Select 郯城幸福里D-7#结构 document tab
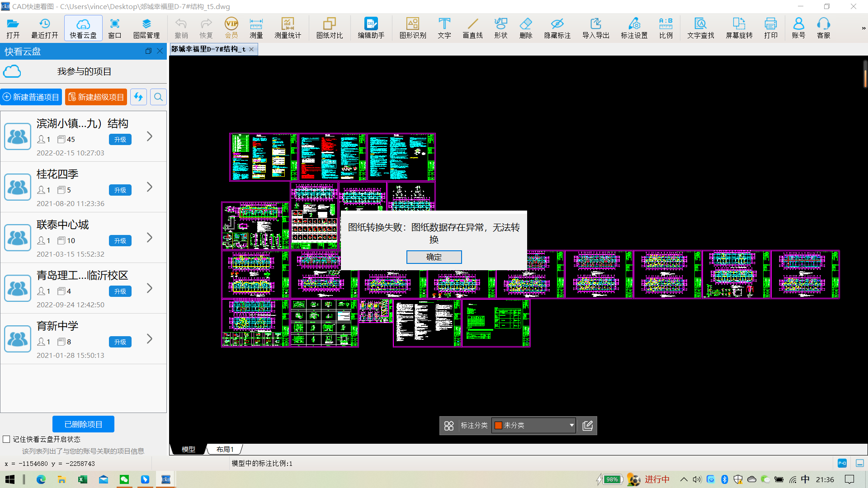Viewport: 868px width, 488px height. point(208,49)
